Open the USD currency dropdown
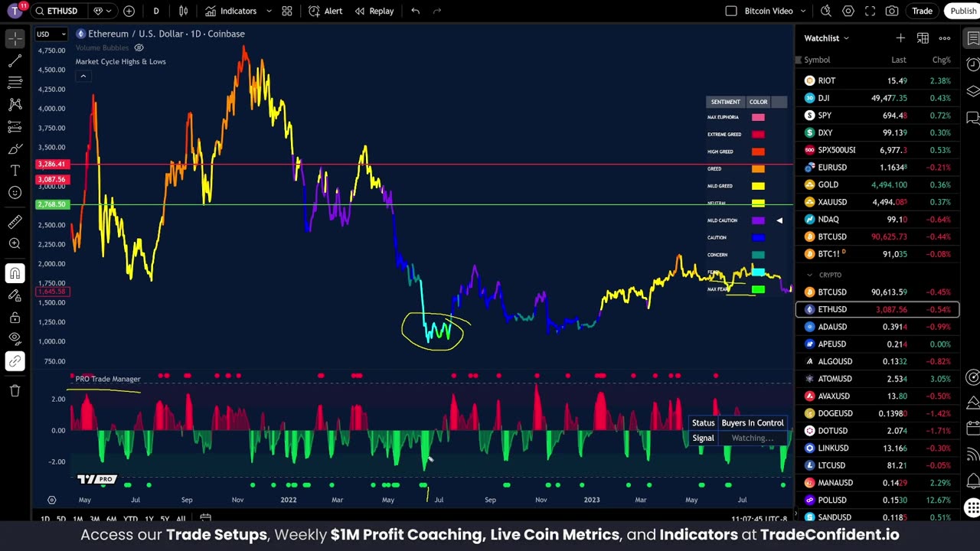The image size is (980, 551). point(51,34)
